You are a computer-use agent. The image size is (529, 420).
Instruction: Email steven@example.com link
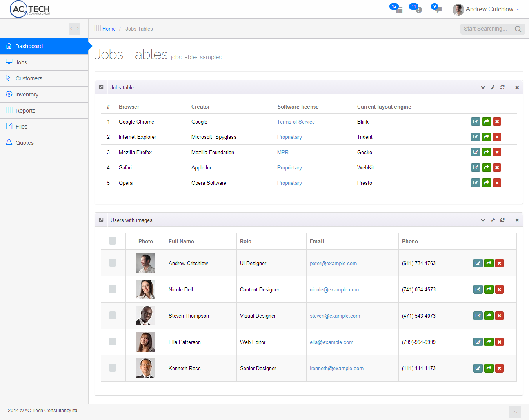tap(335, 316)
